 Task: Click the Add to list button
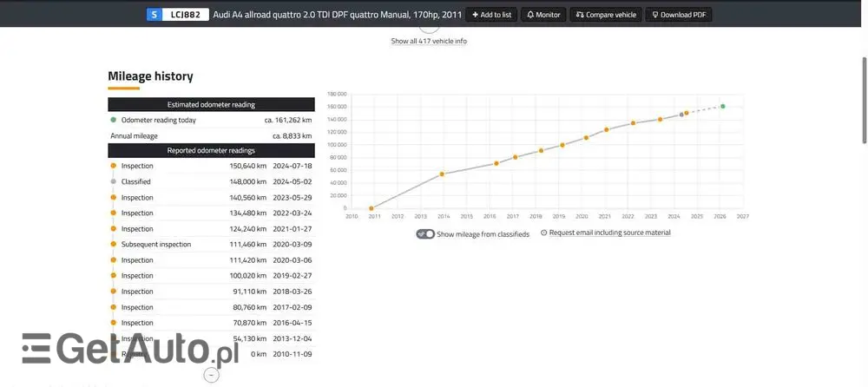tap(490, 15)
